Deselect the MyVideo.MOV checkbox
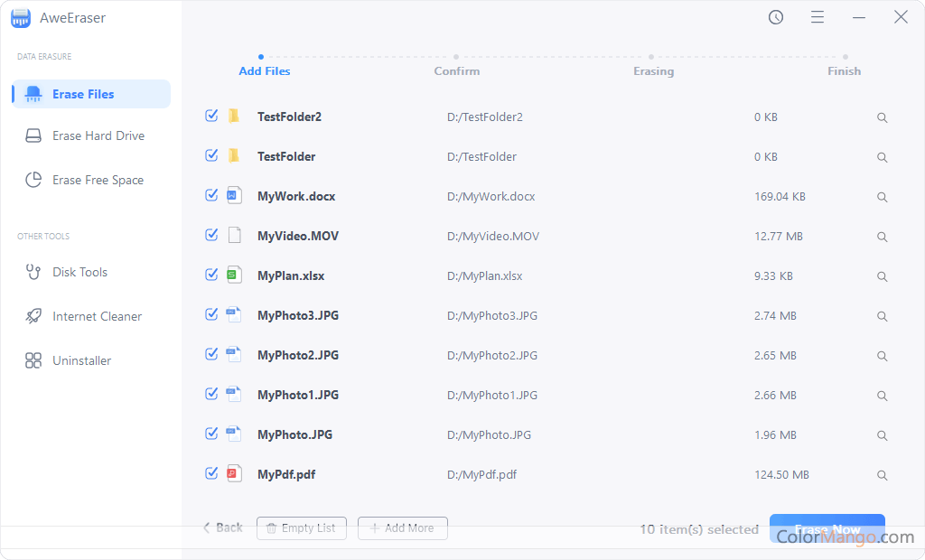This screenshot has height=560, width=925. [x=211, y=235]
